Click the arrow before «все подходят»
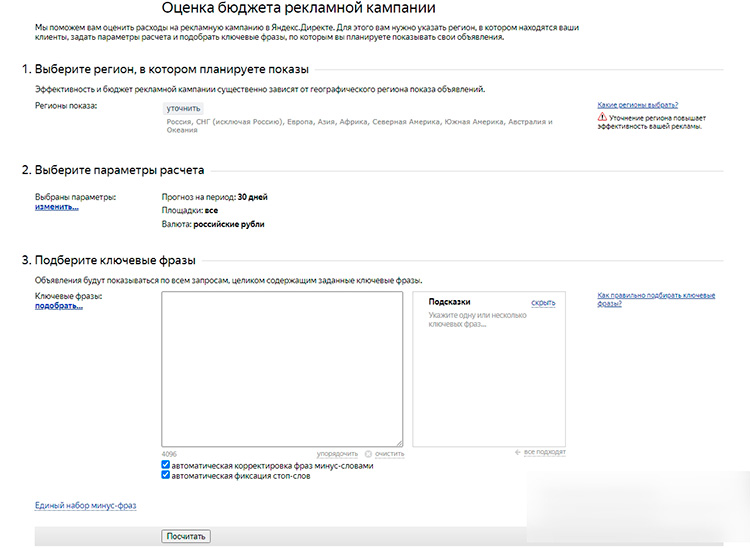This screenshot has height=548, width=750. click(x=518, y=452)
